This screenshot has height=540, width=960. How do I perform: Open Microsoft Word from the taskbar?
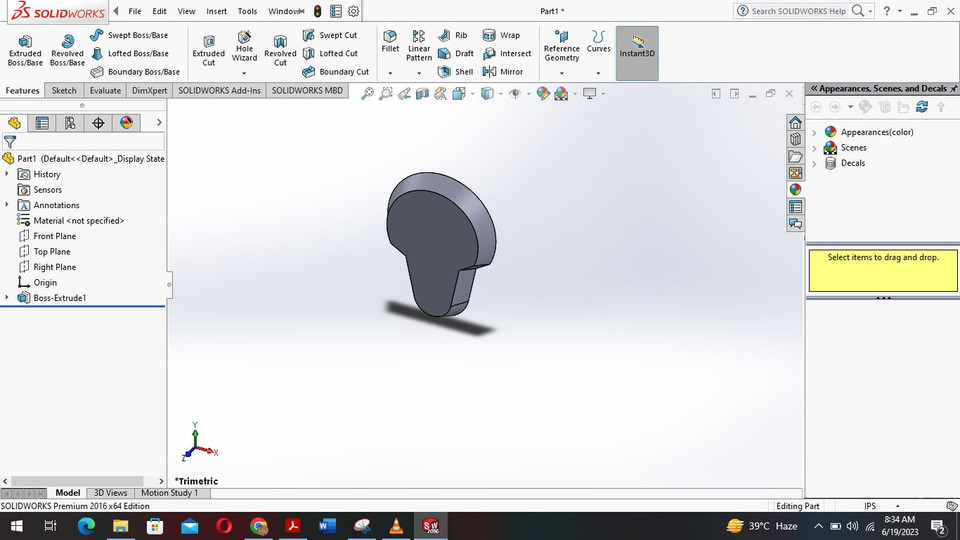327,526
